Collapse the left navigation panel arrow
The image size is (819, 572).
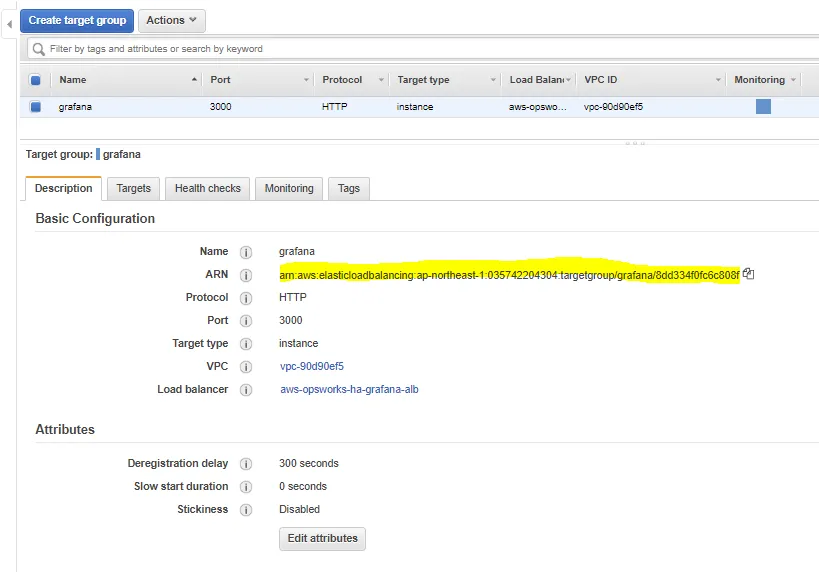click(9, 21)
